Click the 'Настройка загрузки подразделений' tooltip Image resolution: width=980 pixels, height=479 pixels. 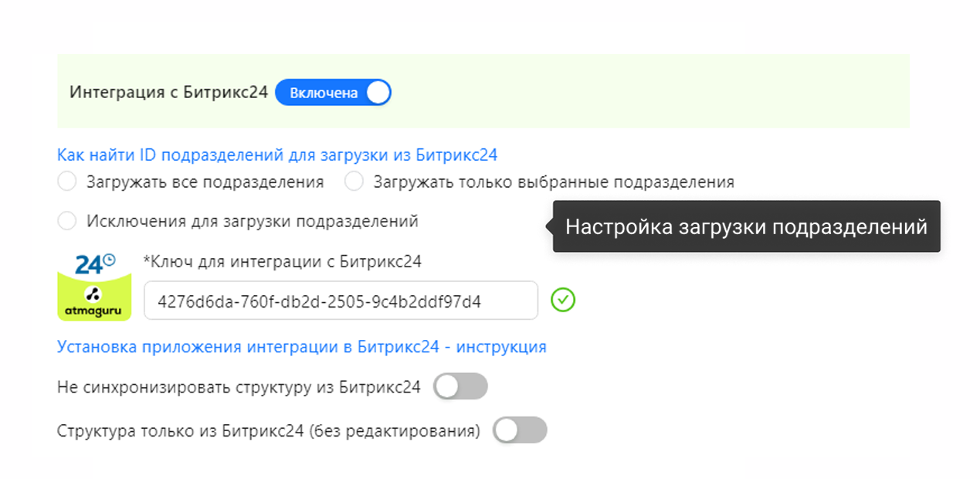[x=746, y=226]
